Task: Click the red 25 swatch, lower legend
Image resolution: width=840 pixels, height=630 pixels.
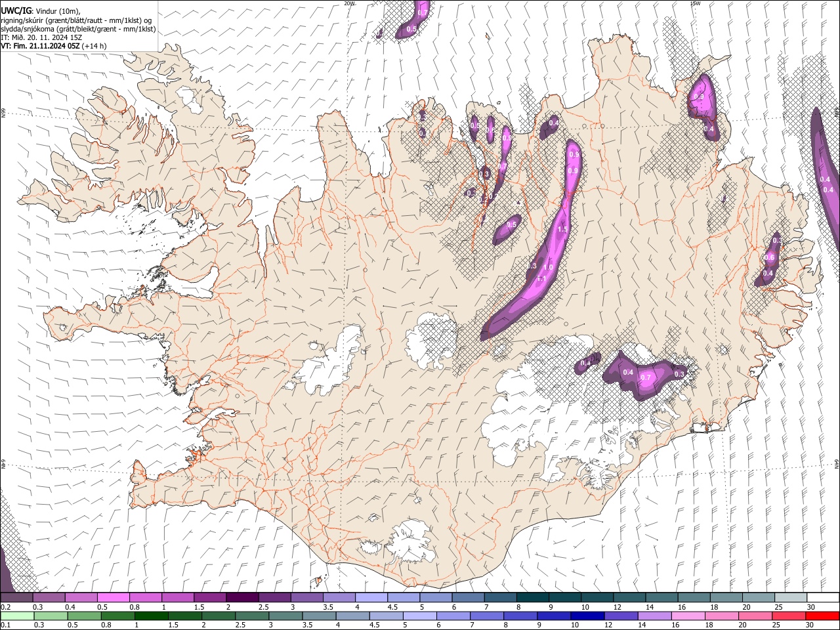Action: coord(787,616)
